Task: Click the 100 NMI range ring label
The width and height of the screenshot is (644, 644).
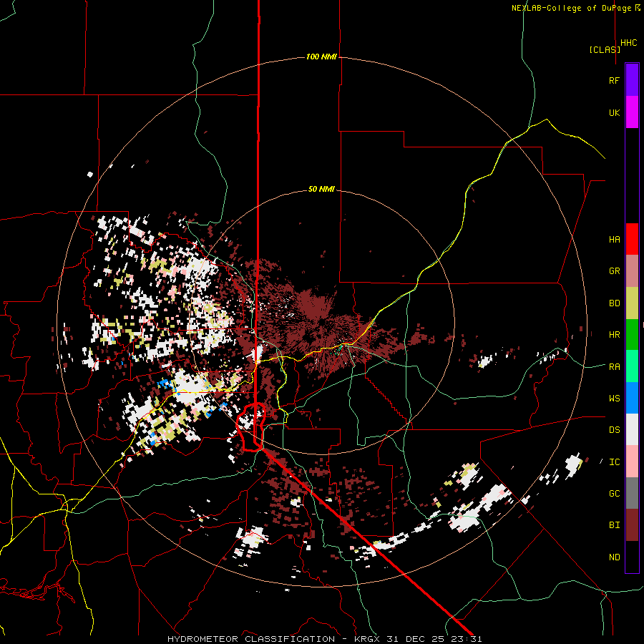Action: [321, 57]
